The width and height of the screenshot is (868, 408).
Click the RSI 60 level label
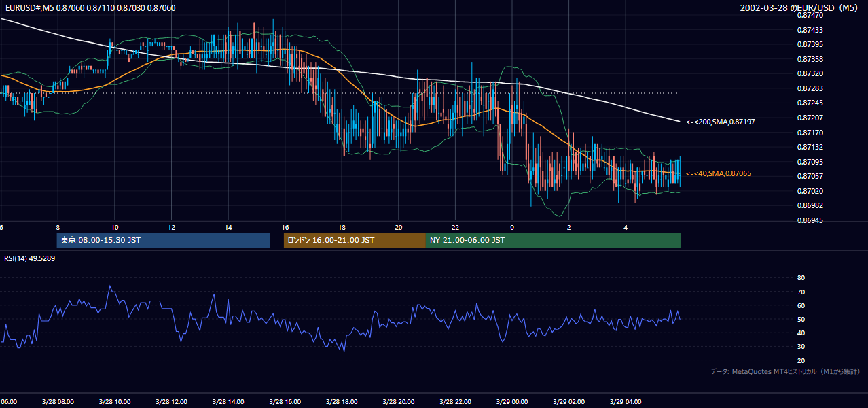click(801, 305)
